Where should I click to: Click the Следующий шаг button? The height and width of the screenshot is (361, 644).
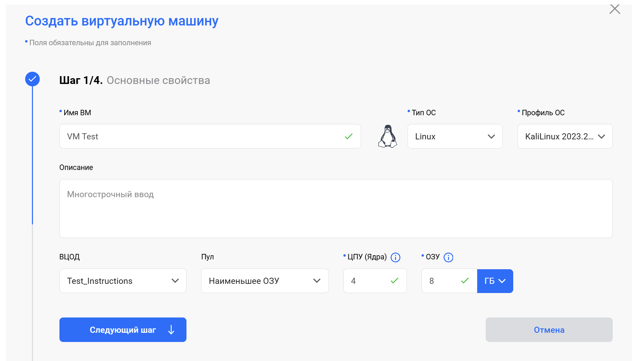(123, 330)
